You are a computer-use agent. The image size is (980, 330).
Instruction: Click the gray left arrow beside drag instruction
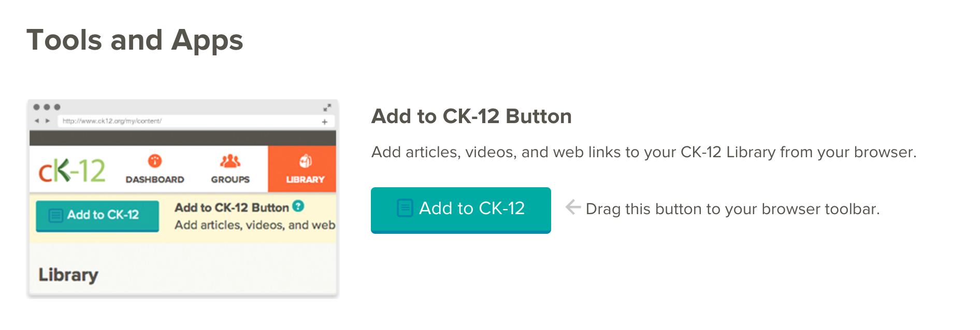tap(573, 207)
